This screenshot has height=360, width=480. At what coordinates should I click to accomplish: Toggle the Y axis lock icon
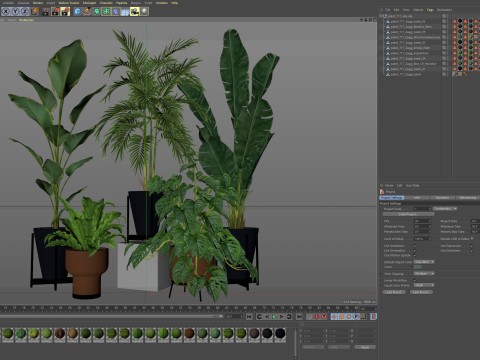15,12
